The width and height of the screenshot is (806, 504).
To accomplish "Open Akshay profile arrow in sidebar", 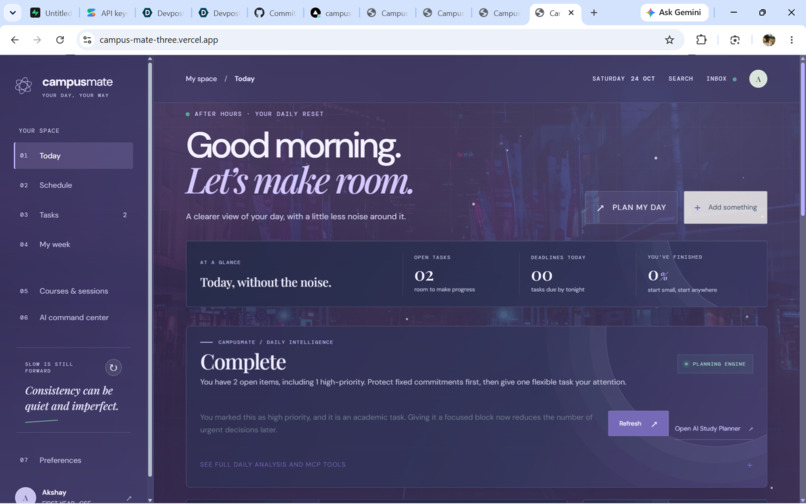I will point(129,498).
